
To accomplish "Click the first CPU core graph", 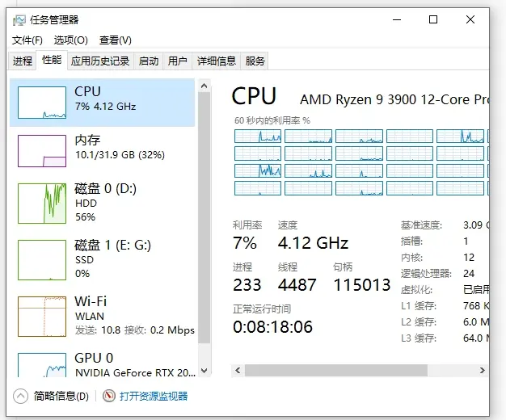I will pos(258,136).
